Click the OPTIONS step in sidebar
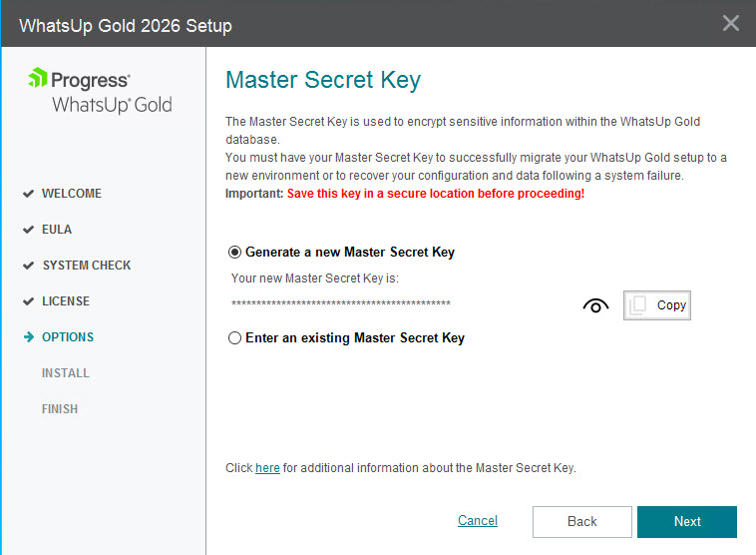 coord(68,336)
